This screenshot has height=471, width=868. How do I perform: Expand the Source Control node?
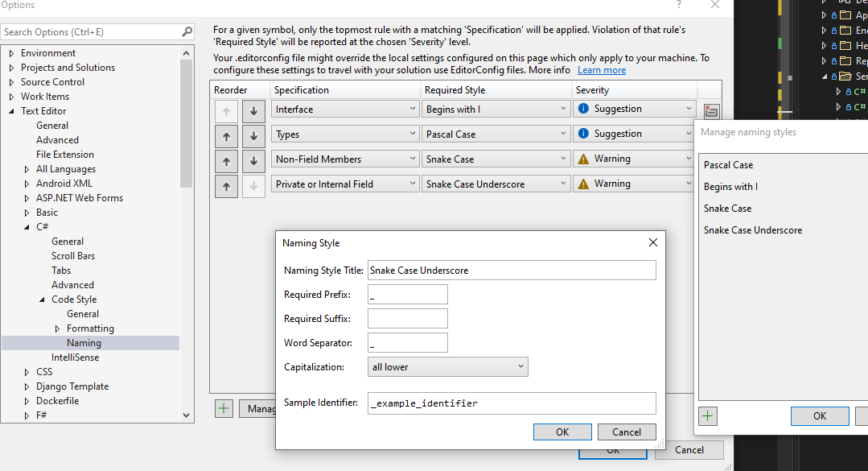pos(11,82)
